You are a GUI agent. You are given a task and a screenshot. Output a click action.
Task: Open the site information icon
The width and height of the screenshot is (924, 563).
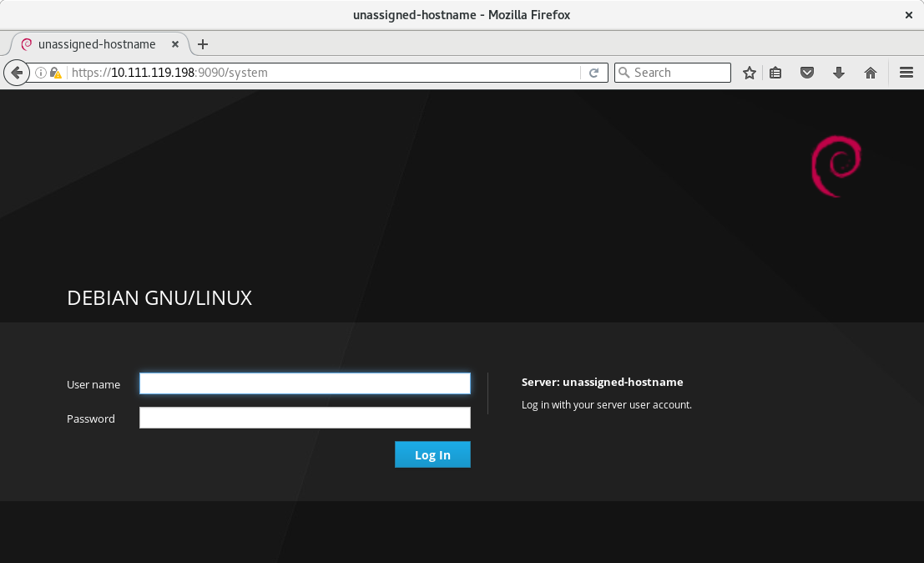(x=40, y=73)
